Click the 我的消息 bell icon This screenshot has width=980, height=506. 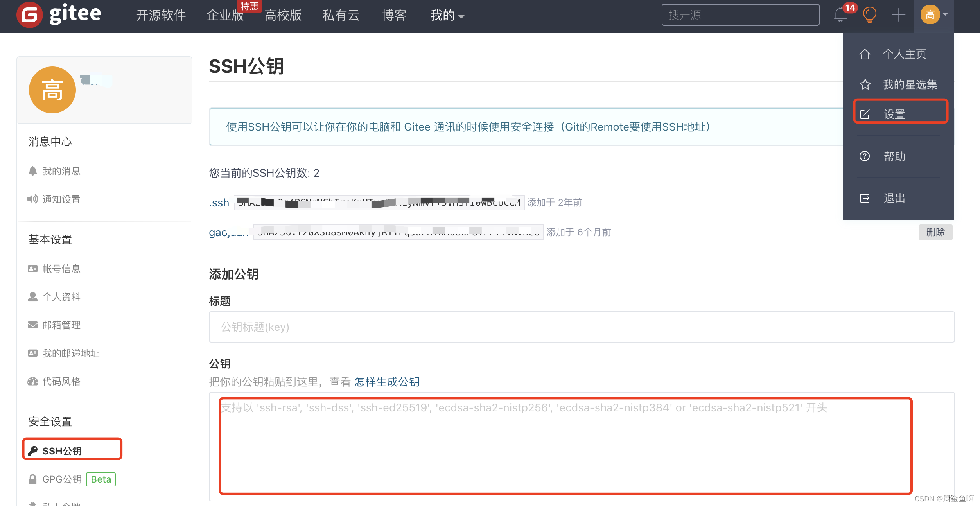coord(32,171)
